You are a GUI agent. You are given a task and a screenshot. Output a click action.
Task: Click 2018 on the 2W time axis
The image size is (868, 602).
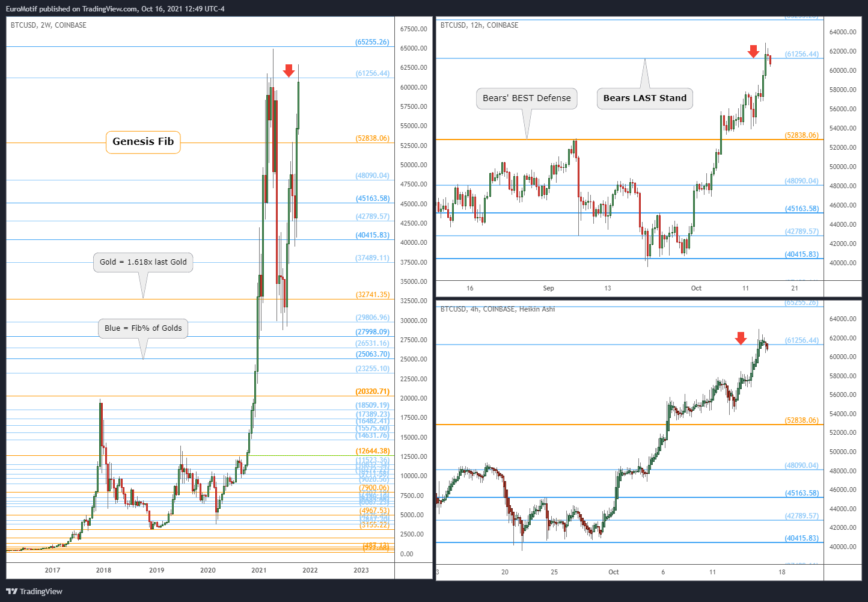(103, 570)
